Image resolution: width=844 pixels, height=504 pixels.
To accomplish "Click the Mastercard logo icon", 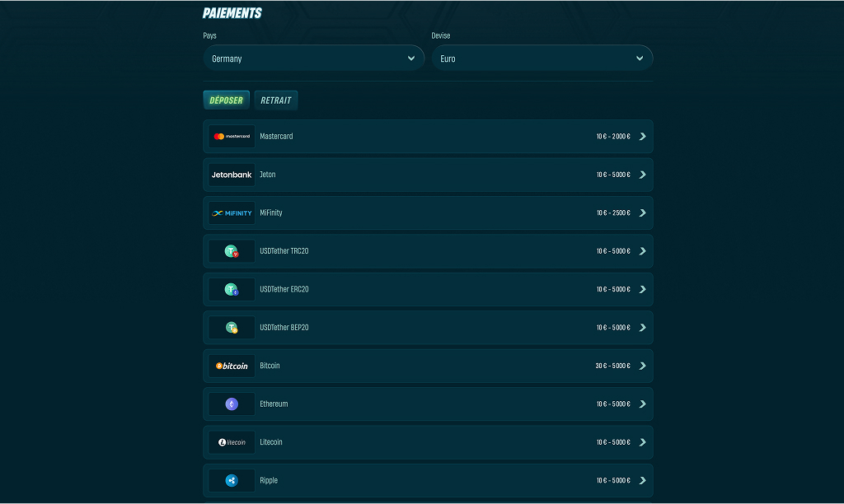I will [232, 137].
